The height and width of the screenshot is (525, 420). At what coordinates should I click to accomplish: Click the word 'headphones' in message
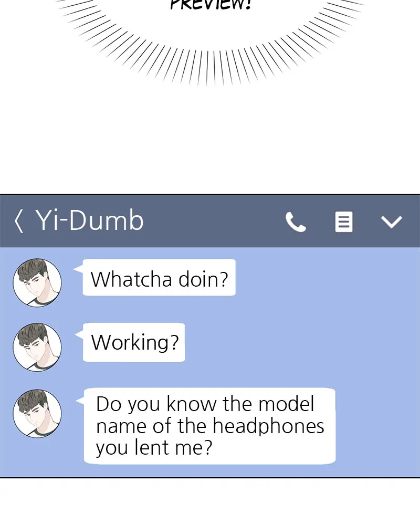click(x=268, y=426)
